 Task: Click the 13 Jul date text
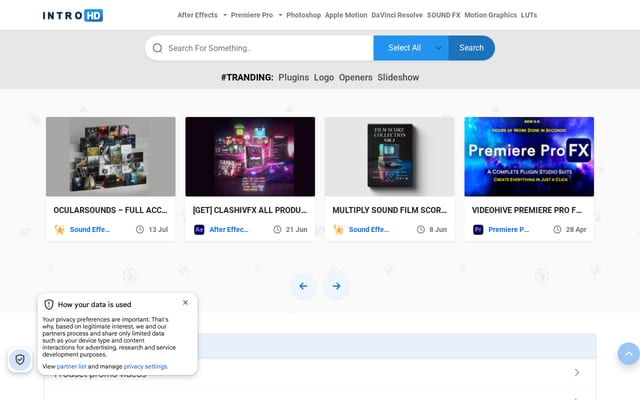(158, 229)
